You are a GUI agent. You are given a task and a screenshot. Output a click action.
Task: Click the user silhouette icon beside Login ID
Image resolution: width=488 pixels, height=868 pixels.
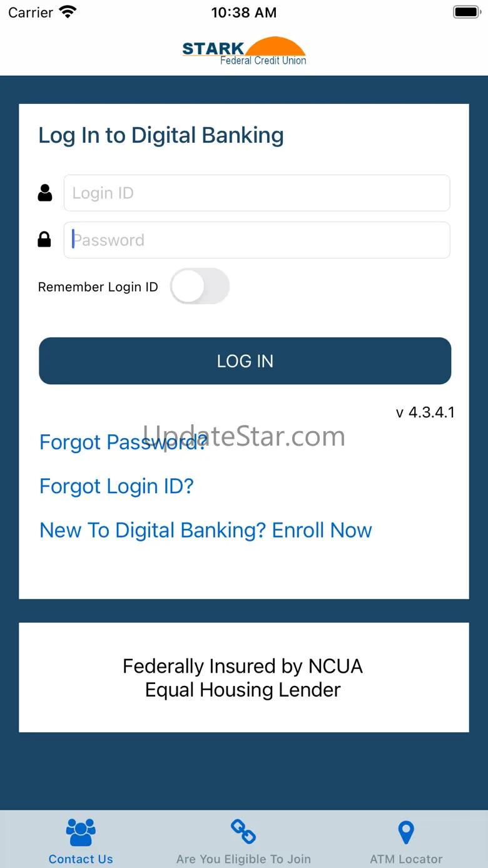(x=45, y=193)
